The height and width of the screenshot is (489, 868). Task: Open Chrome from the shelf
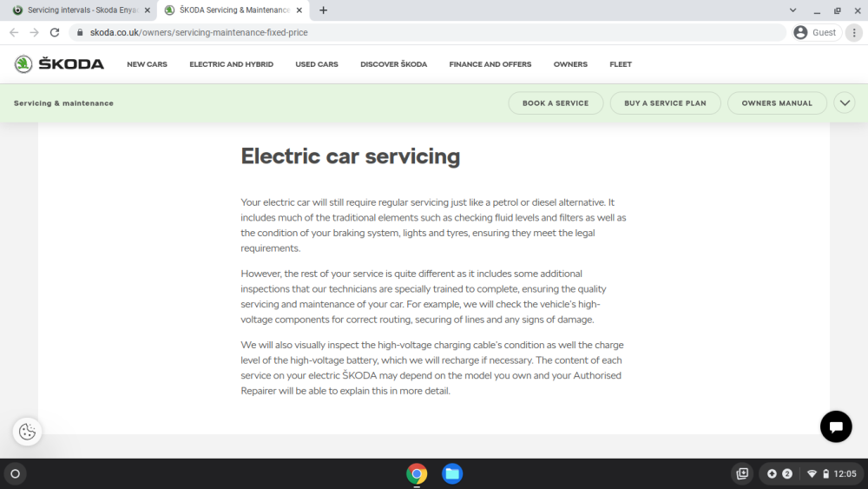[x=417, y=474]
